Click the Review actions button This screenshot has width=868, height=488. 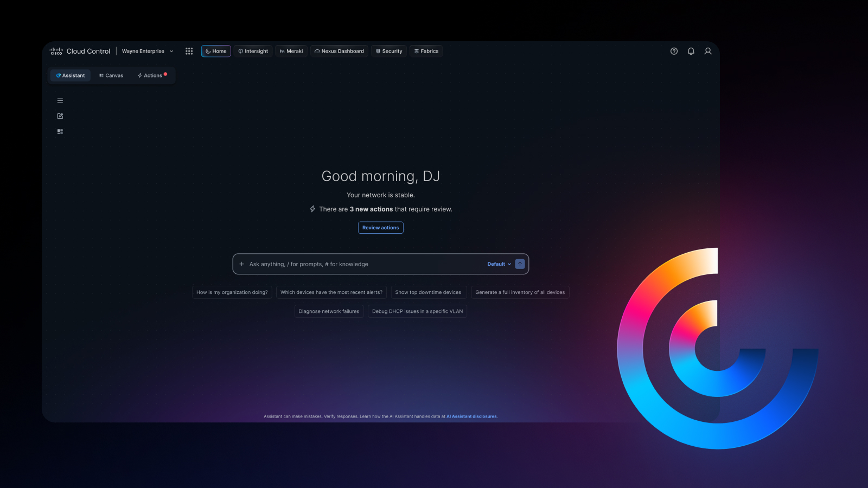(x=381, y=228)
